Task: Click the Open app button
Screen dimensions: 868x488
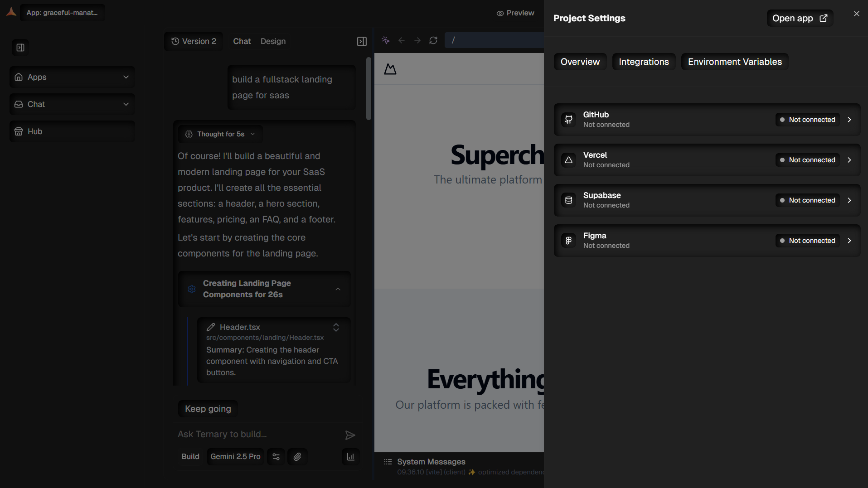Action: pos(800,18)
